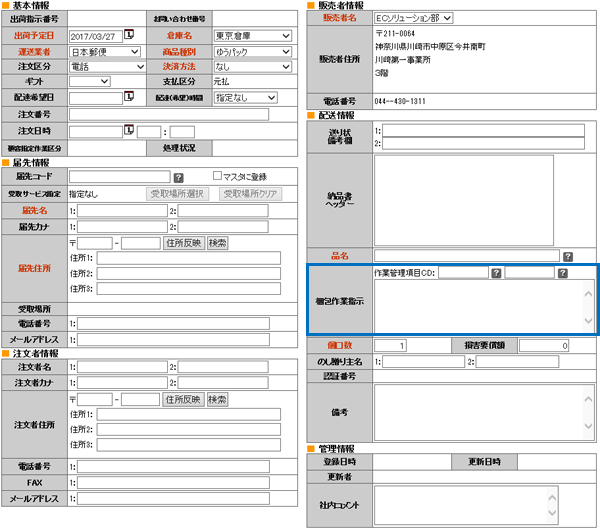Screen dimensions: 600x531
Task: Focus the 損害要償額 field showing 0
Action: pyautogui.click(x=544, y=345)
